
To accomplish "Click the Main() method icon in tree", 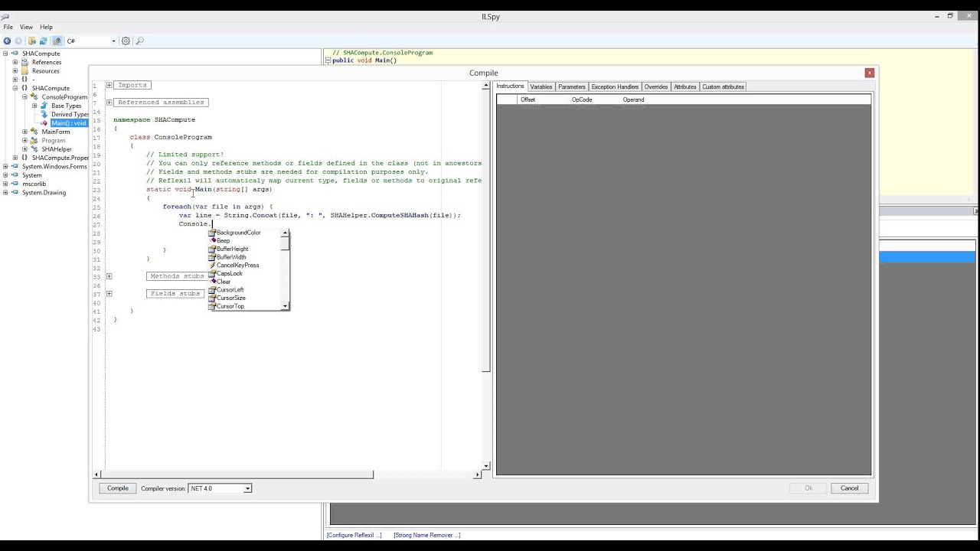I will pos(45,123).
